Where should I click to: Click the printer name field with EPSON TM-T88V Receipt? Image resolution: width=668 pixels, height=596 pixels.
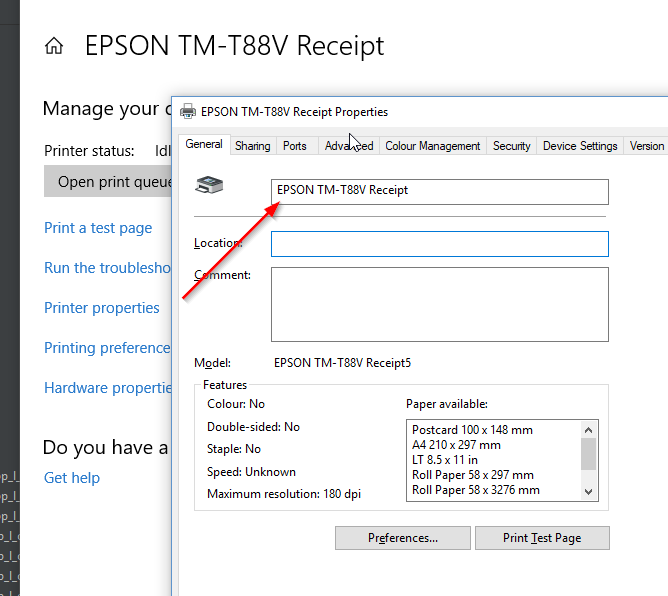(x=439, y=191)
